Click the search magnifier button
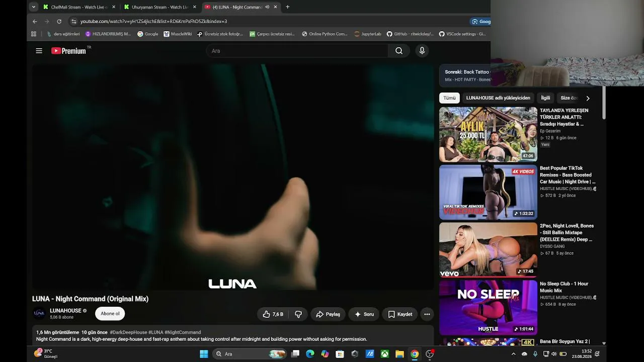This screenshot has height=362, width=644. [399, 51]
